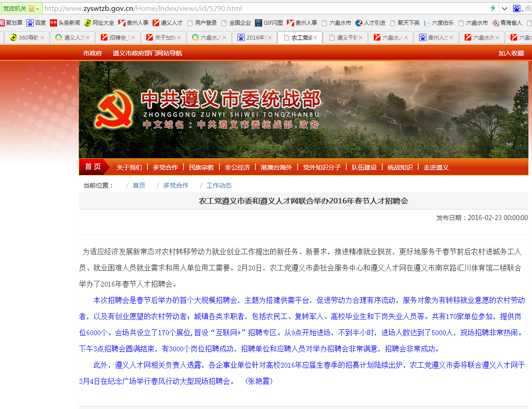The image size is (532, 409).
Task: Open the 多党合作 navigation menu item
Action: [x=165, y=167]
